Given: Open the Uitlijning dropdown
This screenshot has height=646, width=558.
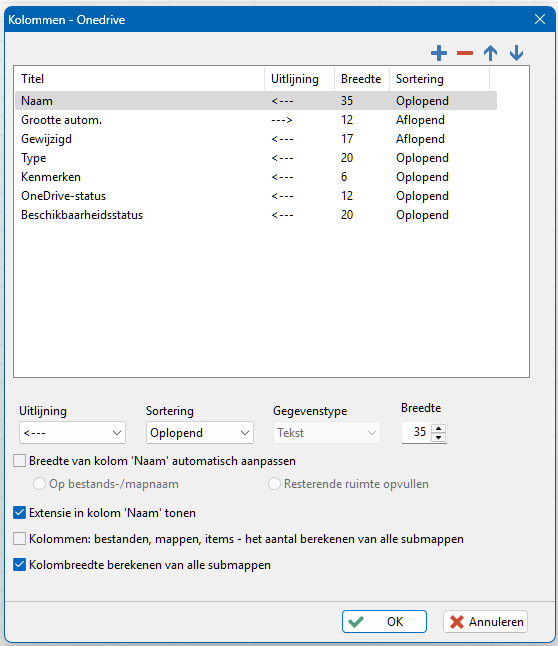Looking at the screenshot, I should 73,433.
